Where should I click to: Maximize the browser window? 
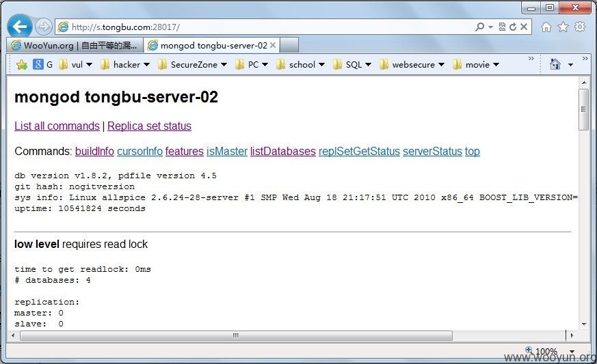(550, 8)
